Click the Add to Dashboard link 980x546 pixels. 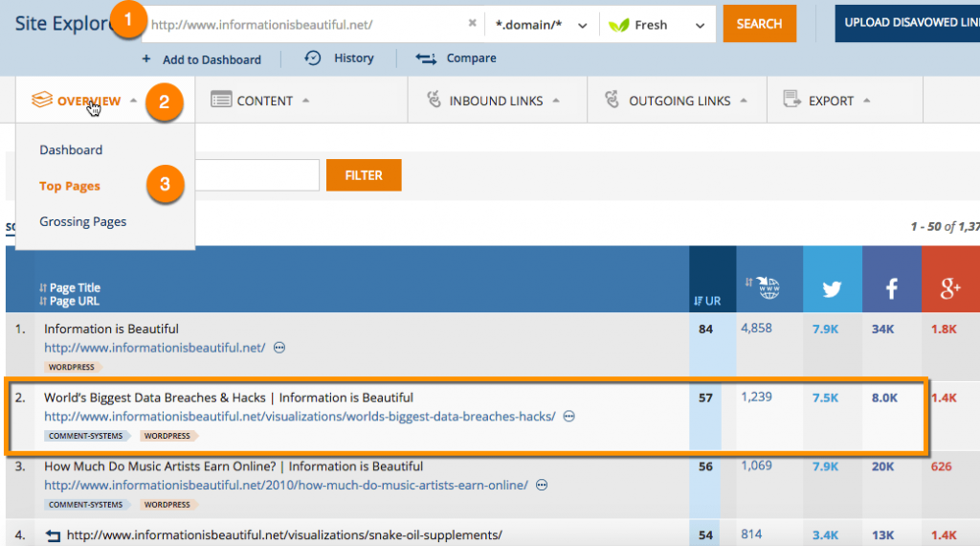click(x=212, y=60)
